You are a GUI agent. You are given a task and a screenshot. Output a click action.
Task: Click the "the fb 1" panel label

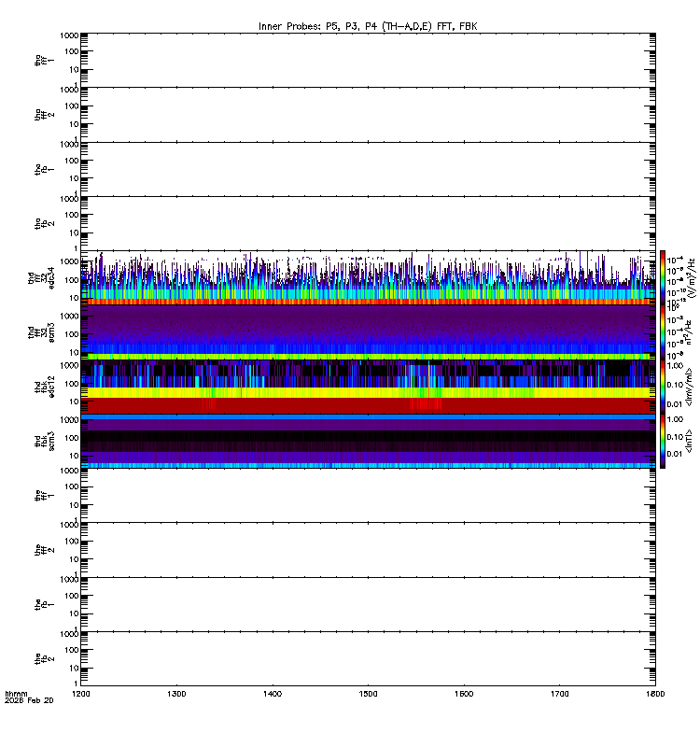click(44, 605)
